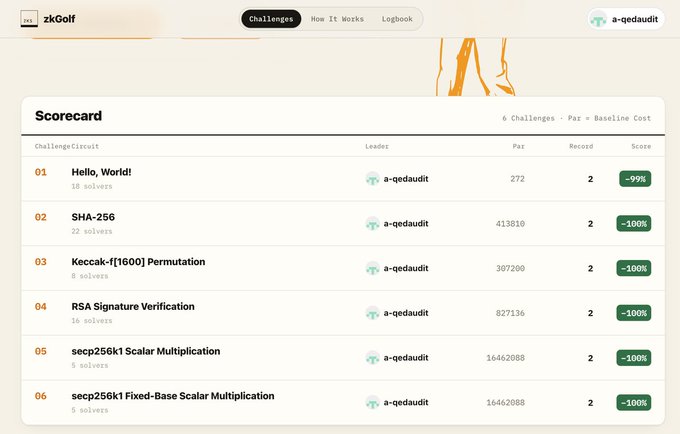
Task: Click the Leader column header
Action: click(x=377, y=147)
